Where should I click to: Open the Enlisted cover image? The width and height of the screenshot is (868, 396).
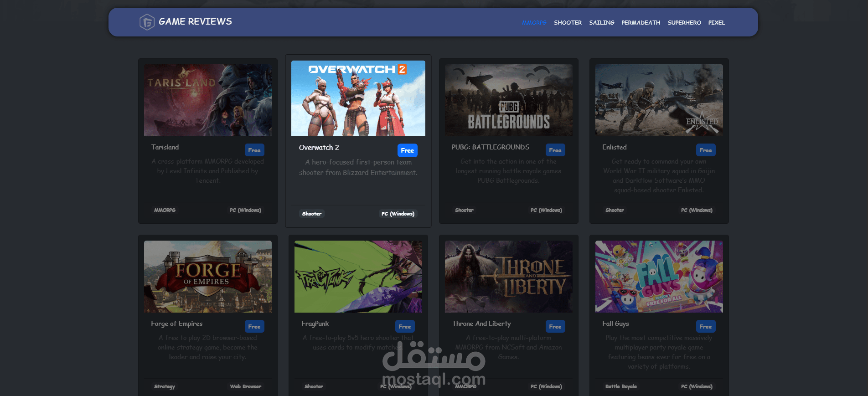coord(659,100)
